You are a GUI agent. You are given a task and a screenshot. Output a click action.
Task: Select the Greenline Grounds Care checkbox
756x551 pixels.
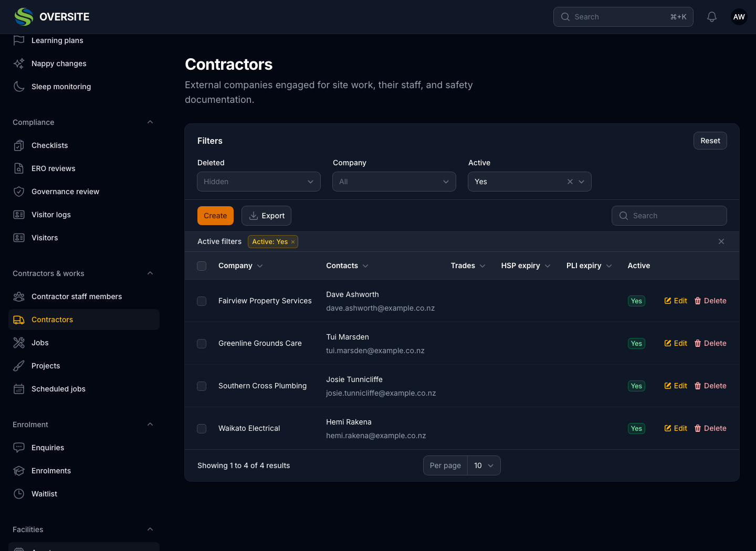tap(202, 344)
